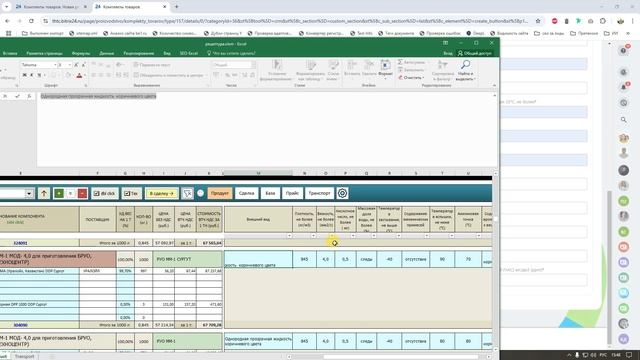Click the Bitrix sidebar search icon
The height and width of the screenshot is (360, 640).
[624, 120]
